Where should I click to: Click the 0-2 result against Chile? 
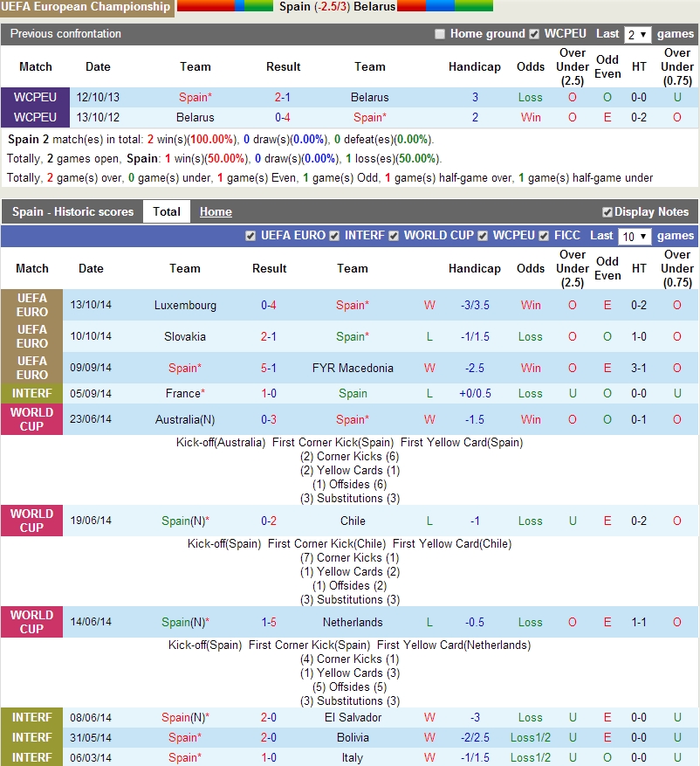pos(269,521)
